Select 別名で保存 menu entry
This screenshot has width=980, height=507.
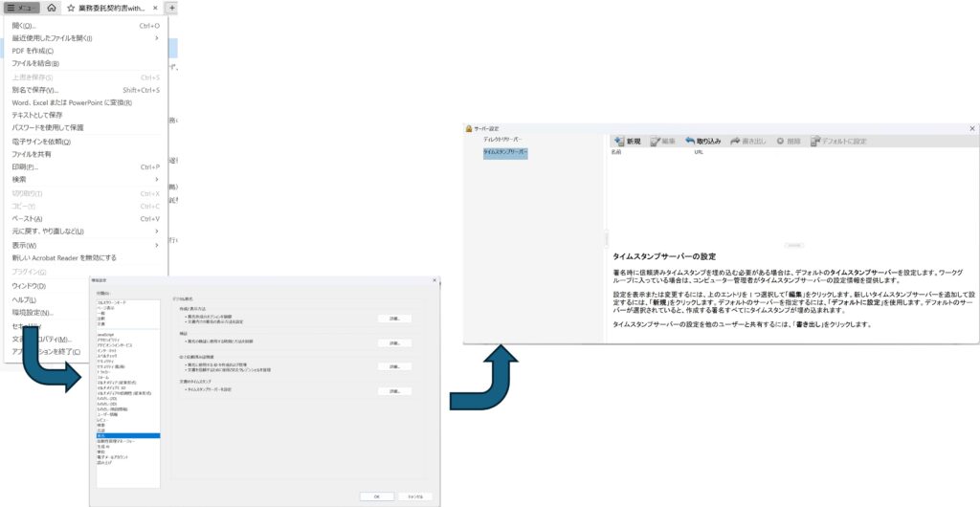(34, 90)
